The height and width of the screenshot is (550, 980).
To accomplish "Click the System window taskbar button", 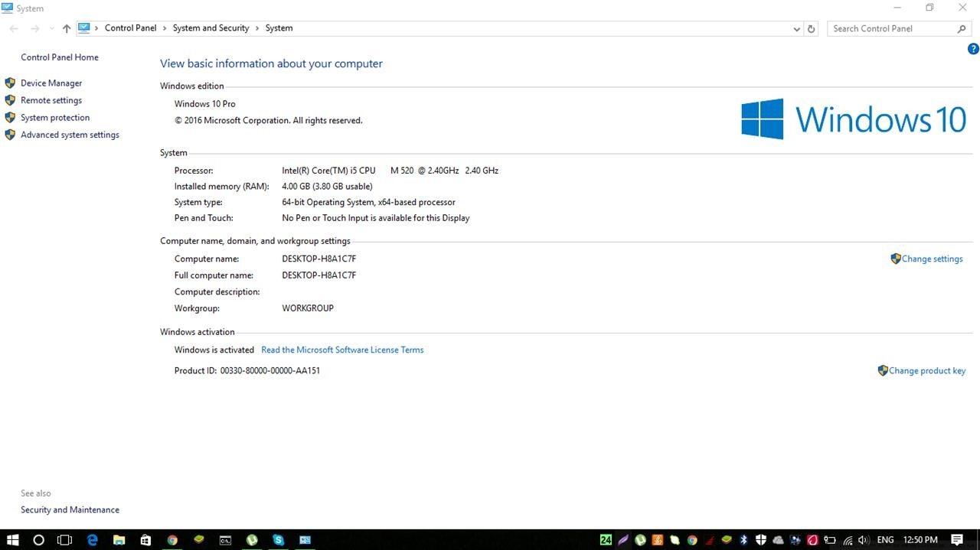I will pos(305,539).
